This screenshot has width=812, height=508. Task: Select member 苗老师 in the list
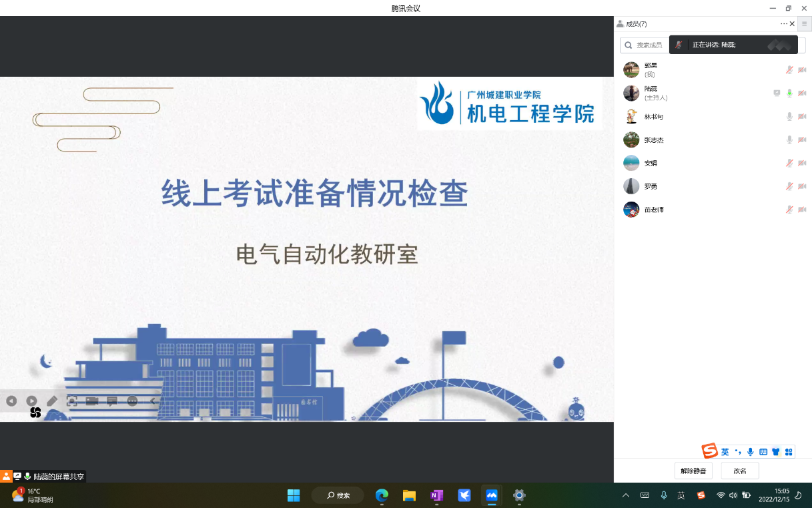pos(654,210)
